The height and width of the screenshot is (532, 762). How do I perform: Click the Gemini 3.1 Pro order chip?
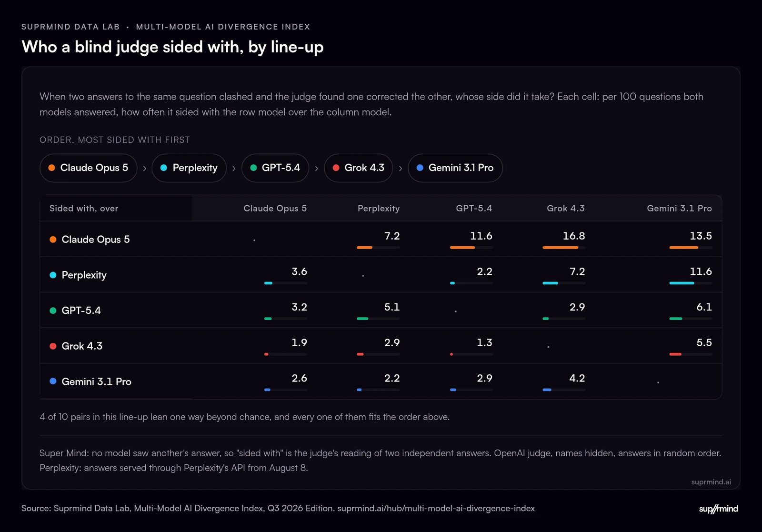(455, 168)
